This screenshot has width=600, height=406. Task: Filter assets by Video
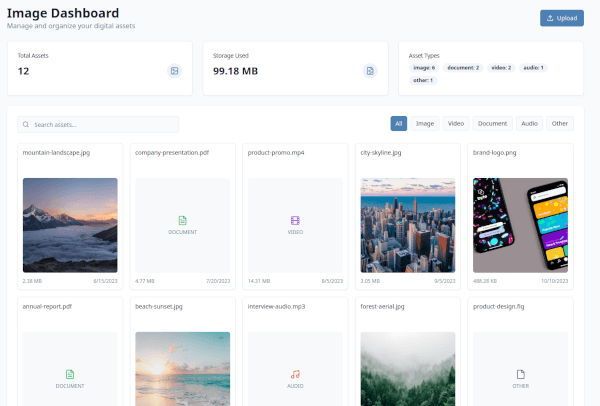(456, 124)
